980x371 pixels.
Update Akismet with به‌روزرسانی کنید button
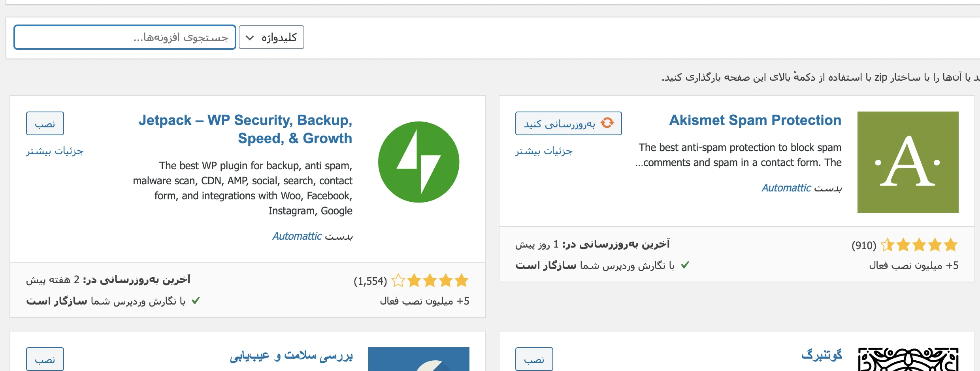click(x=568, y=123)
